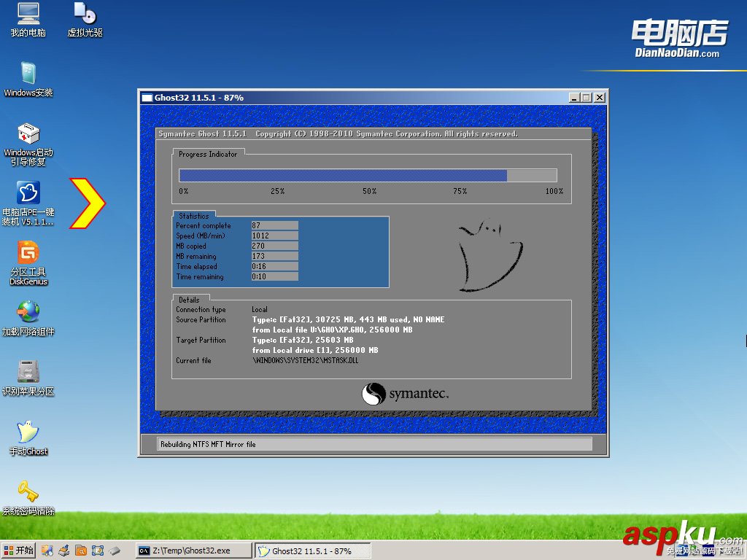Click the Progress Indicator label
This screenshot has height=560, width=747.
208,154
